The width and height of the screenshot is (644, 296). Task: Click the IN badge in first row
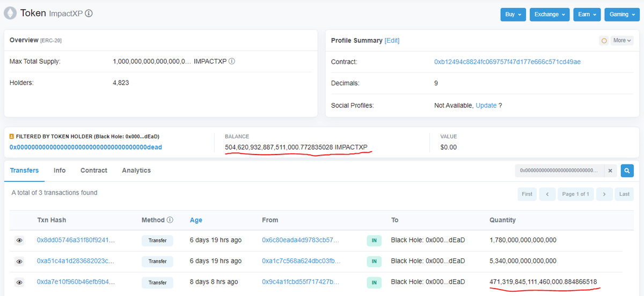[374, 241]
